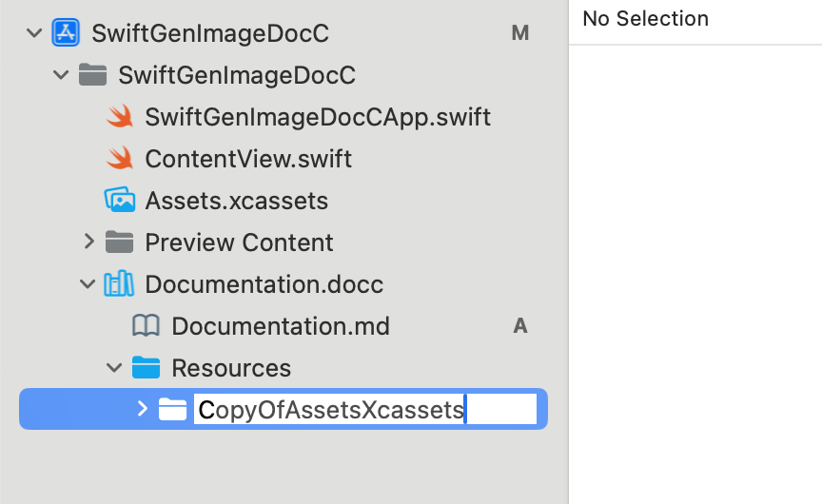This screenshot has width=822, height=504.
Task: Click the Preview Content gray folder icon
Action: (x=119, y=242)
